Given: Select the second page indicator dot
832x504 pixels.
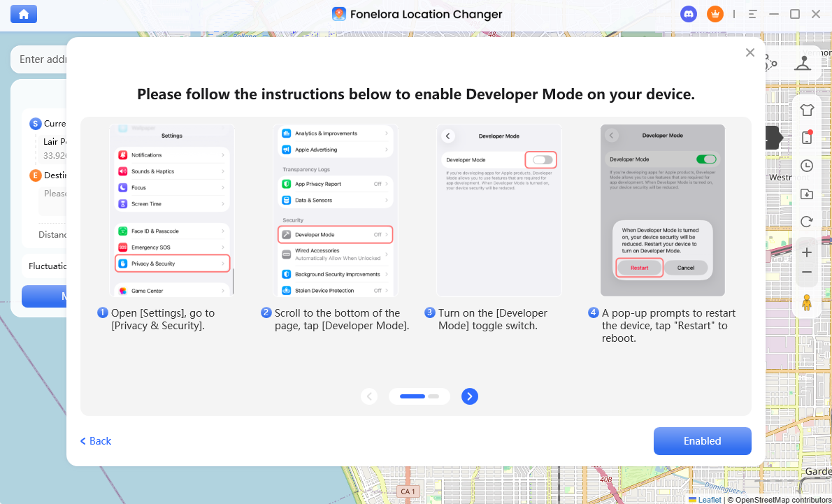Looking at the screenshot, I should [x=433, y=396].
